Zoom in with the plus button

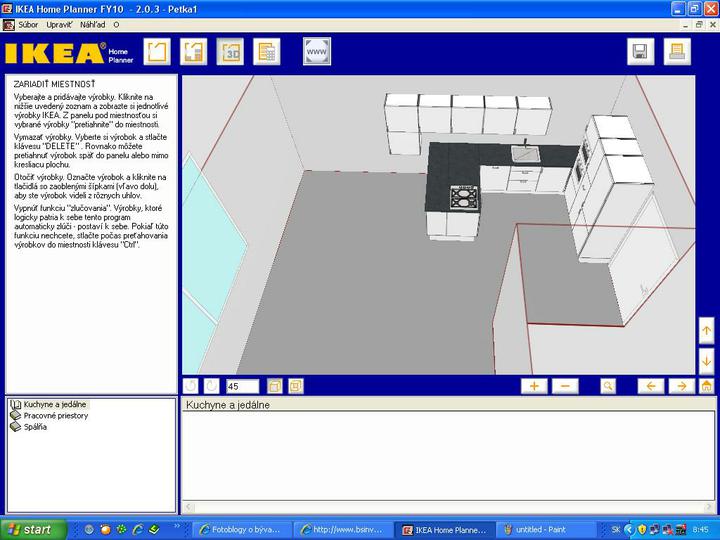point(534,386)
